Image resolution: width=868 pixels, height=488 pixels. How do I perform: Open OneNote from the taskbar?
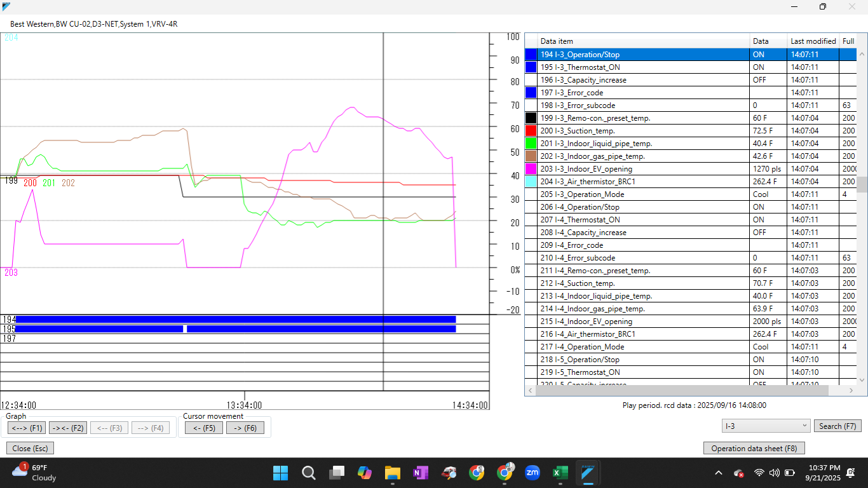420,473
